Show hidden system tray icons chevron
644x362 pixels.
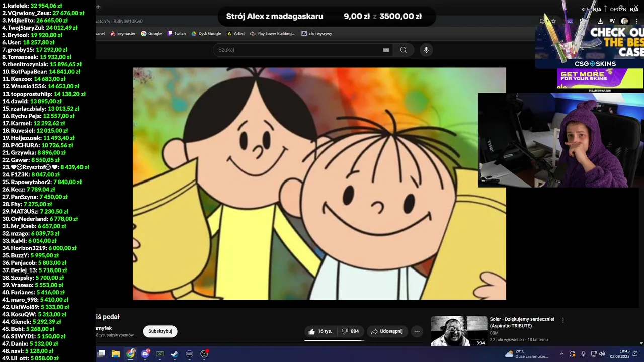pyautogui.click(x=561, y=354)
